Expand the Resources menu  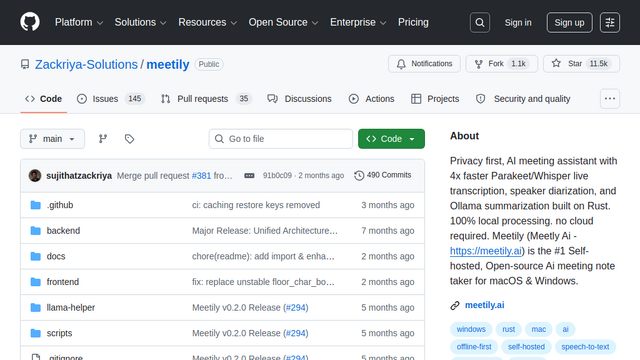(207, 22)
